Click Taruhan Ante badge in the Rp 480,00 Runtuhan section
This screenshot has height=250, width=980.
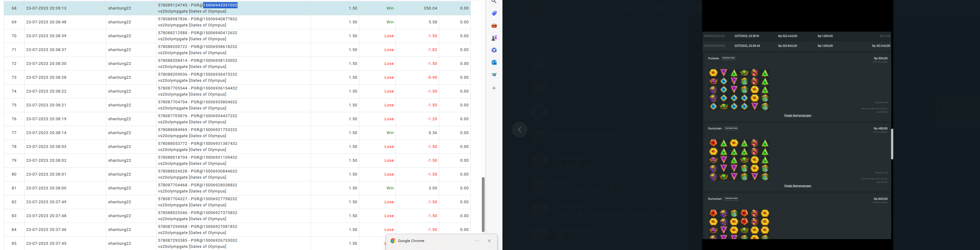pos(731,128)
